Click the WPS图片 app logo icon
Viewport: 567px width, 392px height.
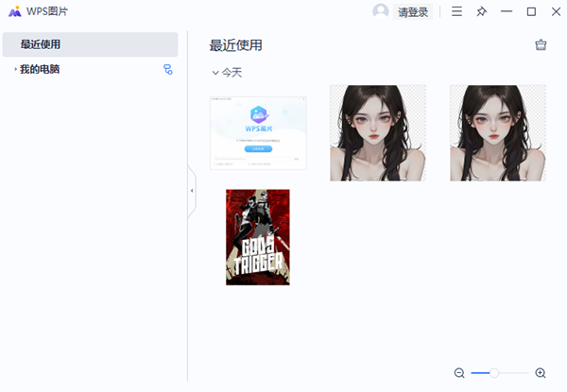[14, 12]
